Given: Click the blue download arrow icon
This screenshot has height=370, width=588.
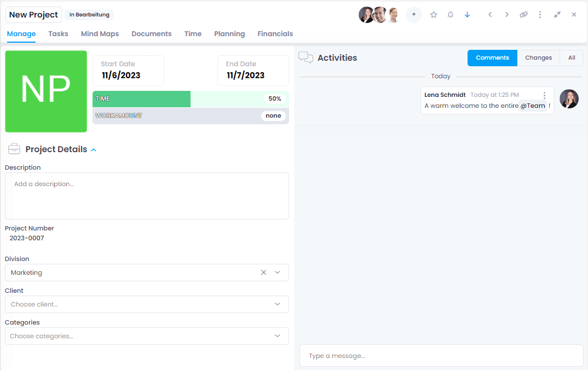Looking at the screenshot, I should pos(467,14).
